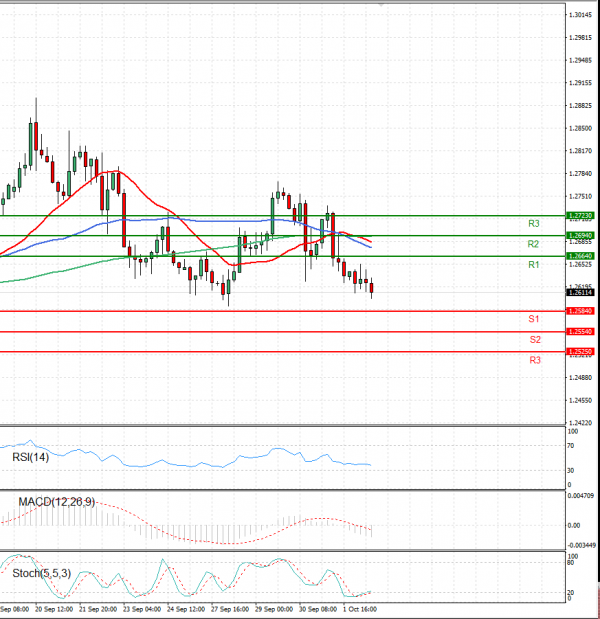The height and width of the screenshot is (619, 600).
Task: Click the 1.28500 price axis value
Action: tap(580, 128)
